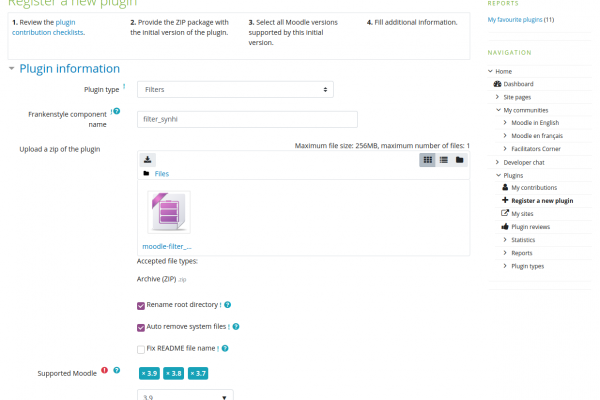Open help for Fix README file name
The image size is (600, 400).
225,348
